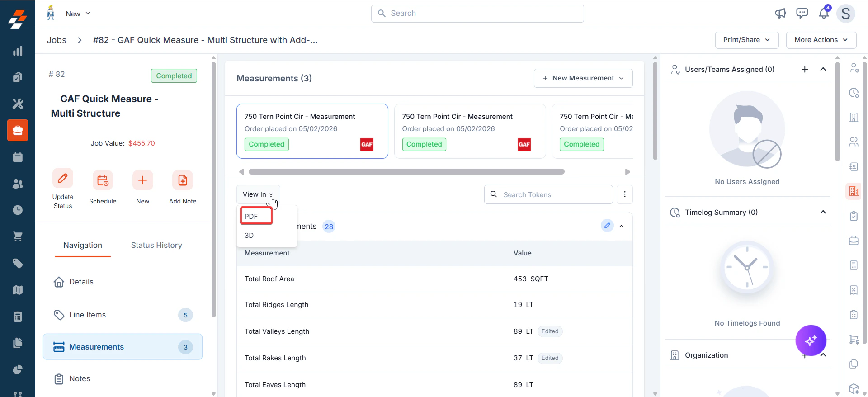Click the announcements megaphone icon
The width and height of the screenshot is (868, 397).
pyautogui.click(x=780, y=14)
